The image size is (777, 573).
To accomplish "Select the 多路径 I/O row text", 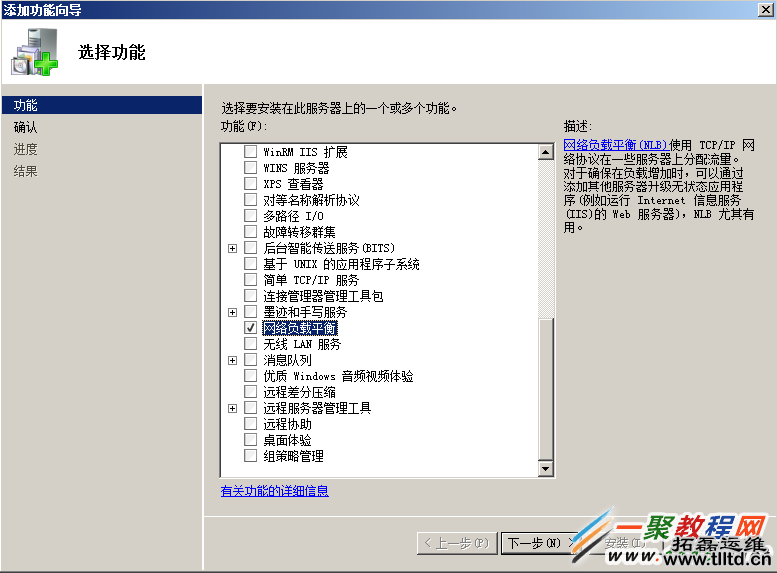I will click(x=293, y=216).
